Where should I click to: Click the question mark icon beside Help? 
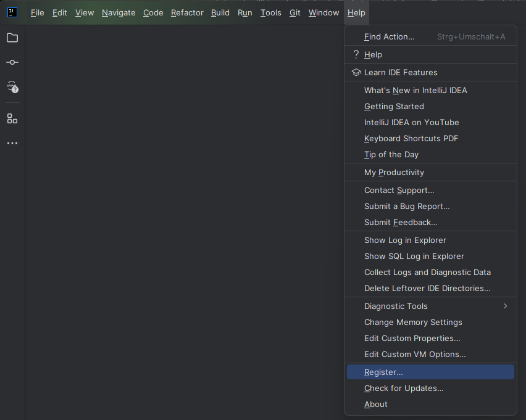(356, 54)
